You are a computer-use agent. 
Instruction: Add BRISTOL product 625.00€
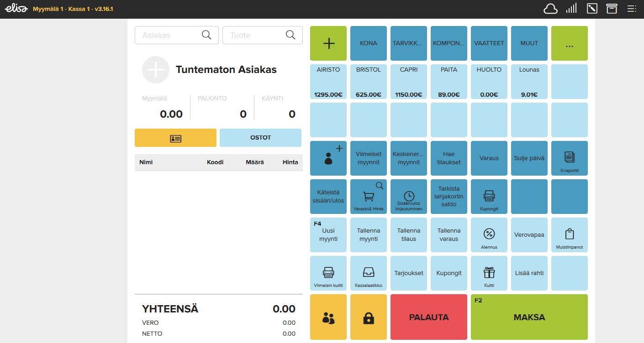click(369, 82)
